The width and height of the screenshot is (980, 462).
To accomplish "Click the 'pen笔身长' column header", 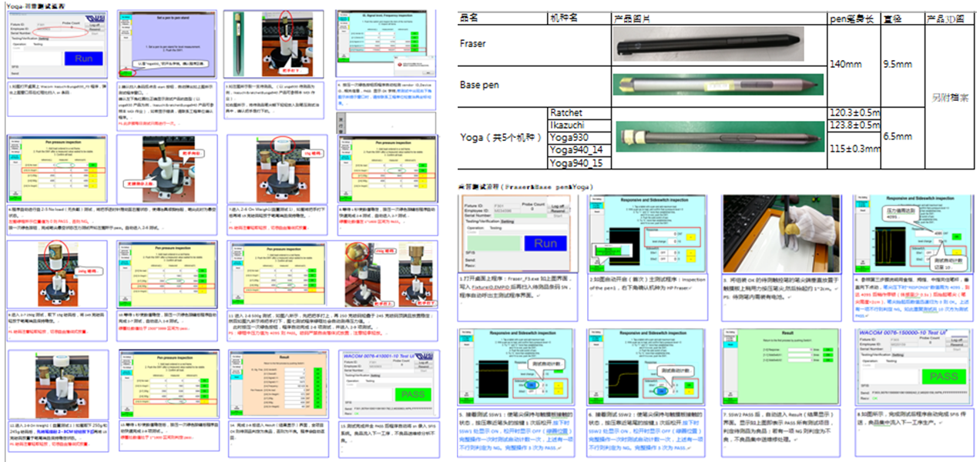I will tap(854, 18).
